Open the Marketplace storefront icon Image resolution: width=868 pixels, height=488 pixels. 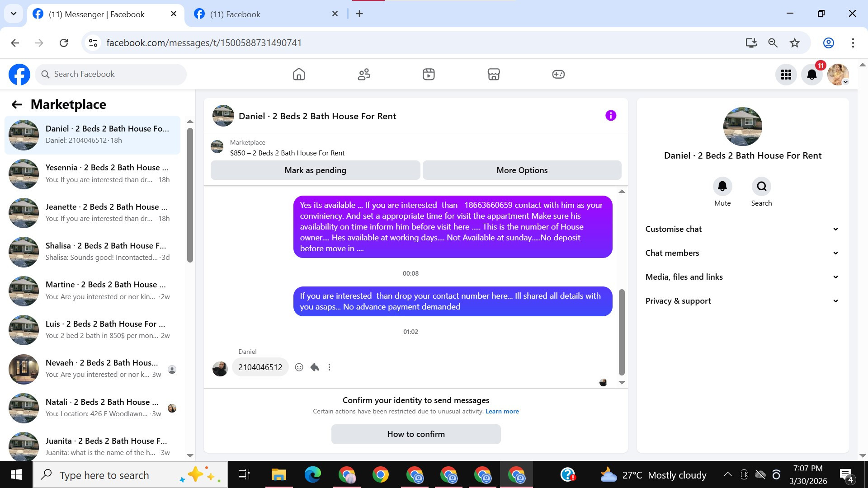point(494,74)
